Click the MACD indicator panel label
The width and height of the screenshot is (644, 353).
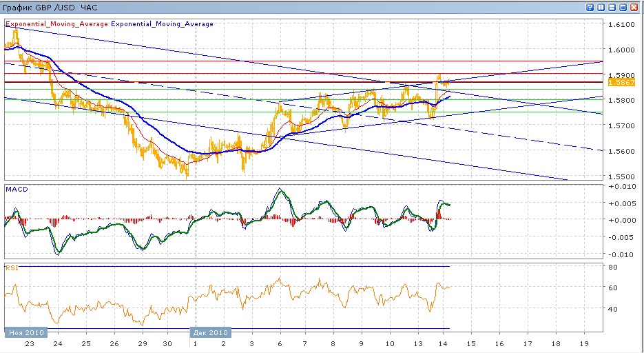pos(16,188)
